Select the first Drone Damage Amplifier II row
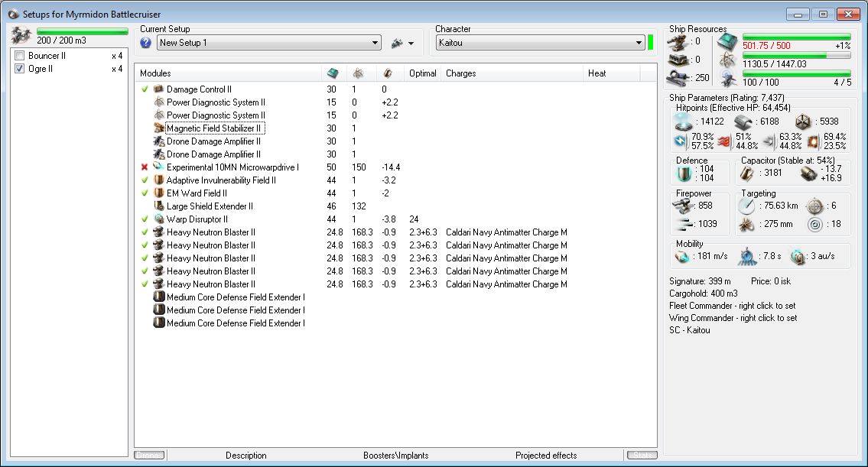The image size is (868, 467). click(213, 141)
